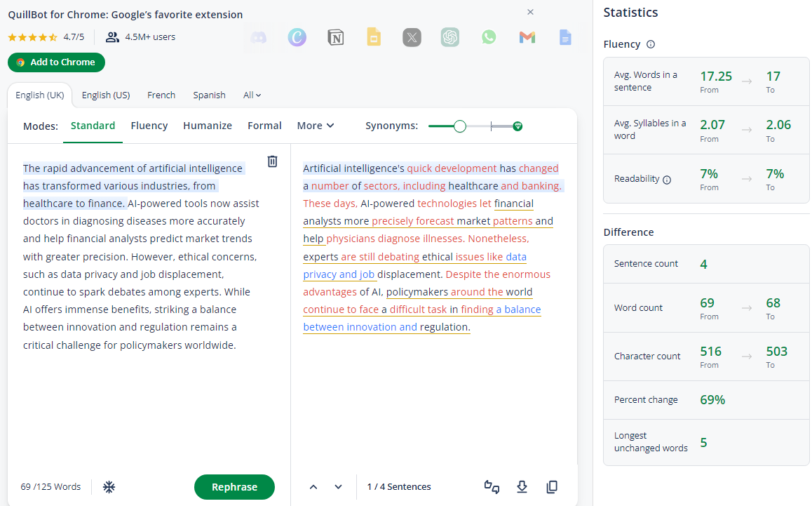Image resolution: width=812 pixels, height=506 pixels.
Task: Download the paraphrased output
Action: [522, 487]
